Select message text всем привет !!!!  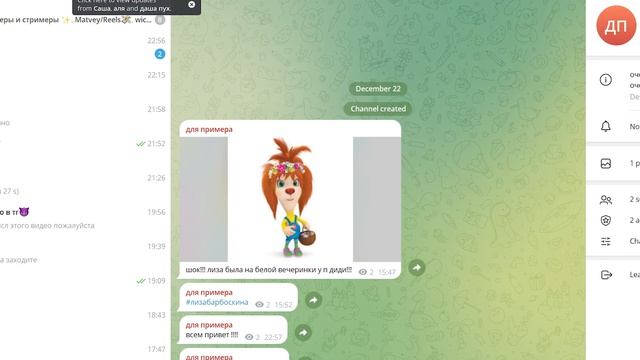coord(212,335)
